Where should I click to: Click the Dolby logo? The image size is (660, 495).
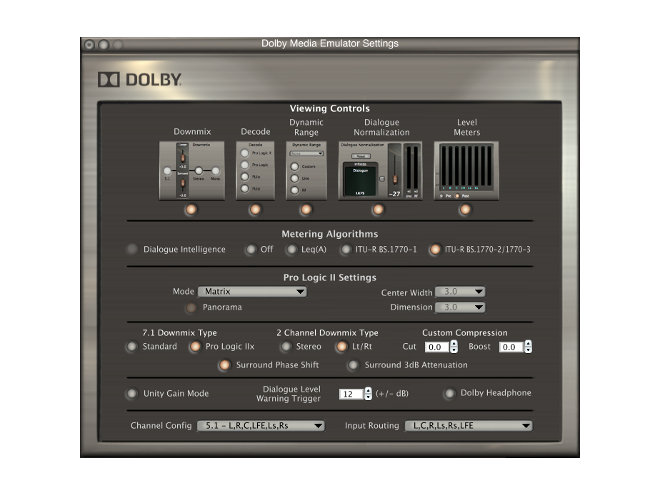(x=140, y=80)
